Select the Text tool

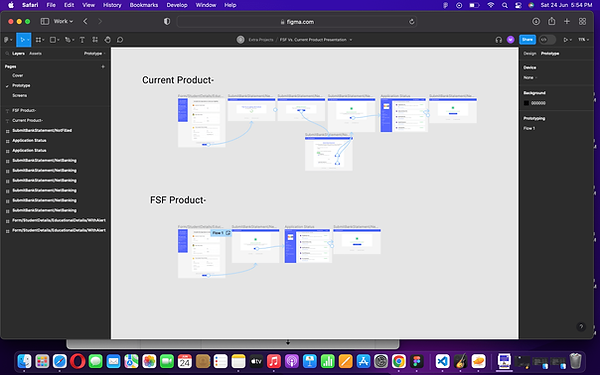tap(82, 40)
